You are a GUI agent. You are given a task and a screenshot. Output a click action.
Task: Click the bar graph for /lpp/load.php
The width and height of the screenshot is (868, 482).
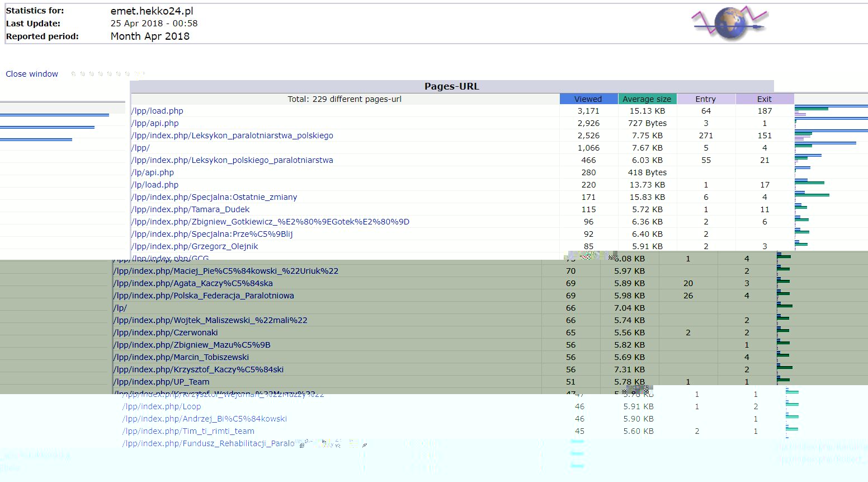(831, 111)
